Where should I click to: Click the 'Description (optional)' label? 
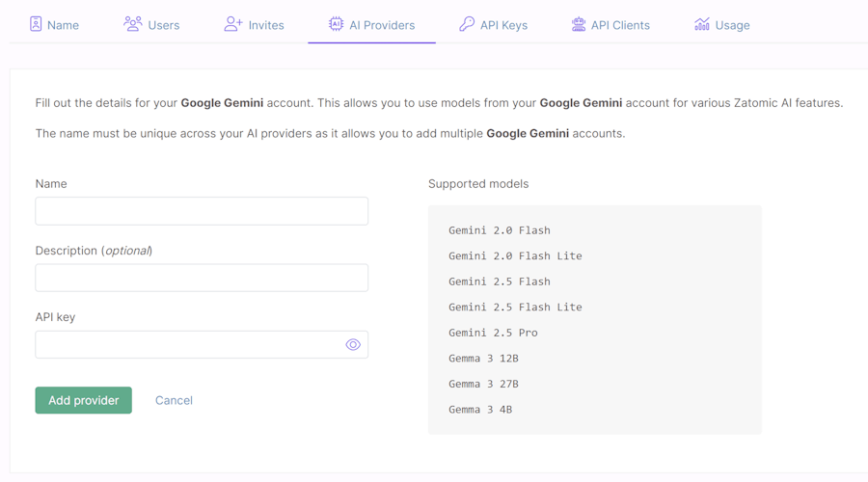[x=94, y=251]
